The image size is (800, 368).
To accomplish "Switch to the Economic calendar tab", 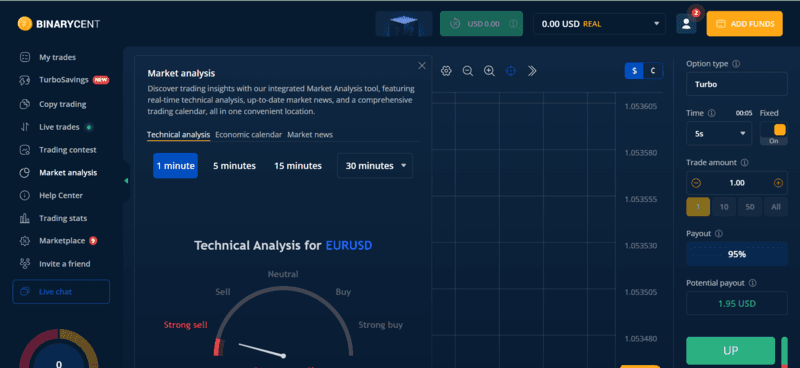I will click(x=248, y=135).
